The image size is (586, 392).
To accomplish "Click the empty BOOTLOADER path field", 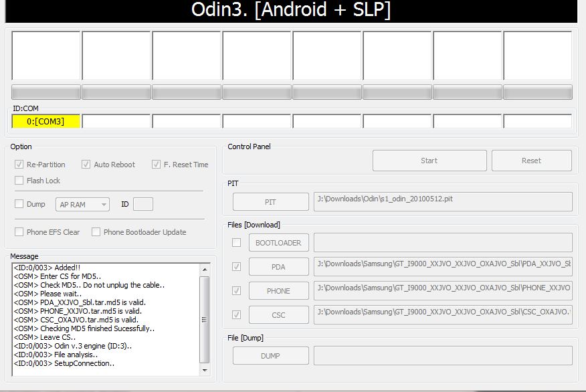I will pyautogui.click(x=443, y=243).
